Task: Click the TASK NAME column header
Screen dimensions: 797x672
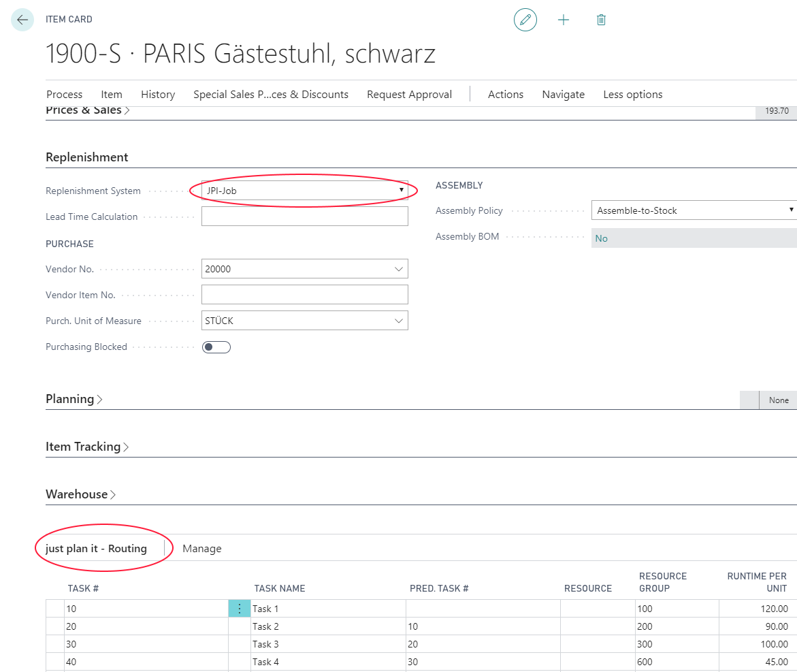Action: coord(280,588)
